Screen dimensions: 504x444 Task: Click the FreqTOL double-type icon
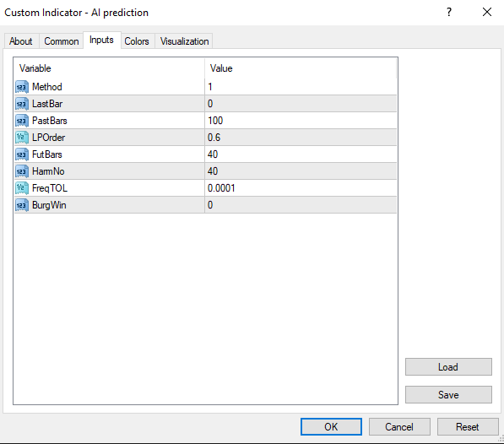click(x=22, y=188)
